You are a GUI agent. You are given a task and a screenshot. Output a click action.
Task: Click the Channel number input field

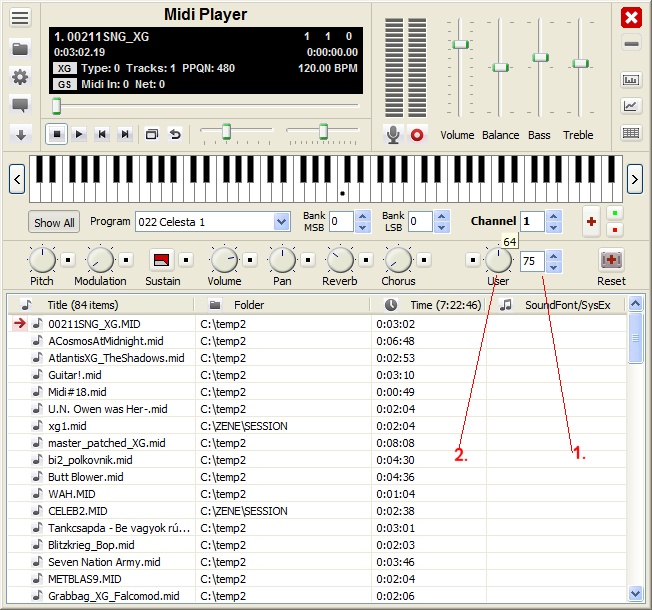(x=532, y=221)
